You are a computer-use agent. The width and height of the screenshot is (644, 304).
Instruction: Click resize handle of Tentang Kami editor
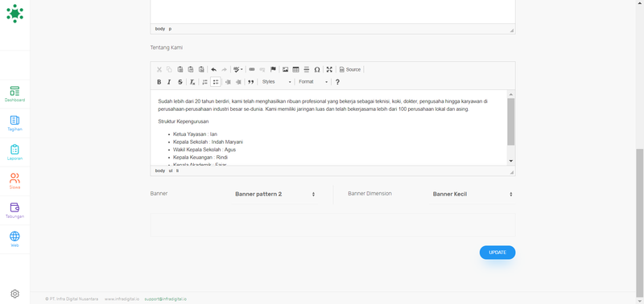pyautogui.click(x=512, y=172)
